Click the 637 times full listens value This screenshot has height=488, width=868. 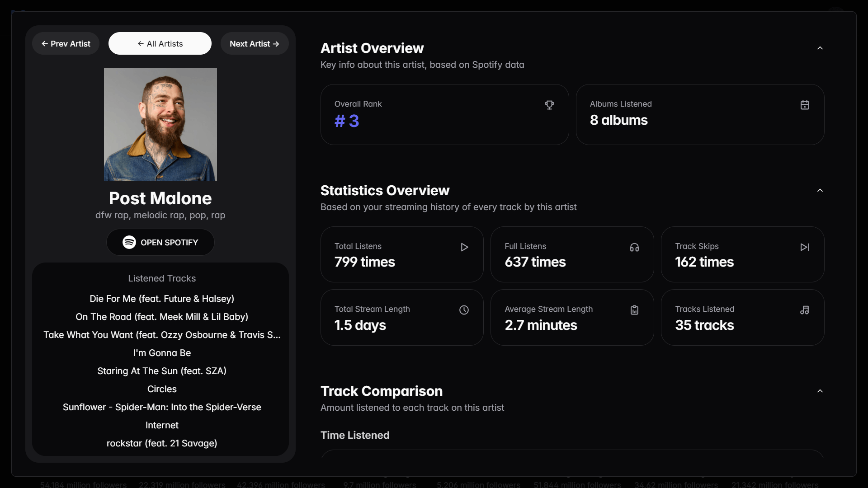(x=535, y=262)
